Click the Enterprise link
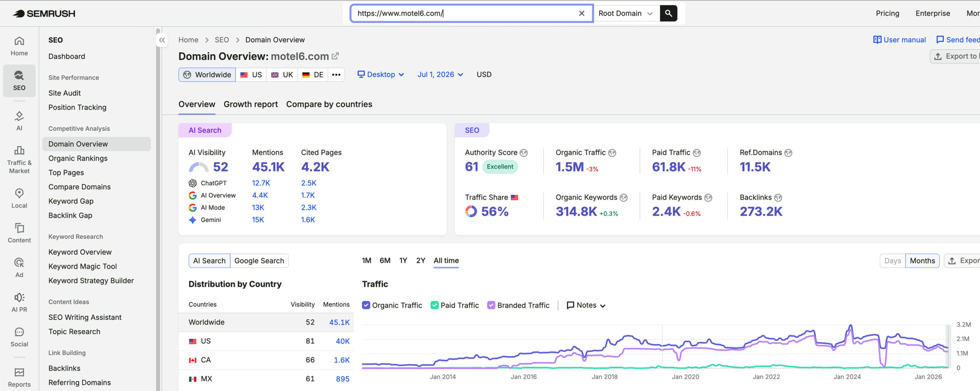The width and height of the screenshot is (980, 391). 933,13
